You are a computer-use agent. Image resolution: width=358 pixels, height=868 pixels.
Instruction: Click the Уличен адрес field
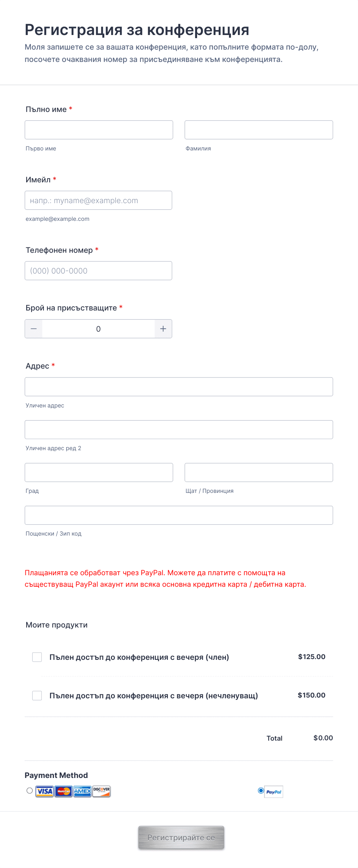pos(179,387)
